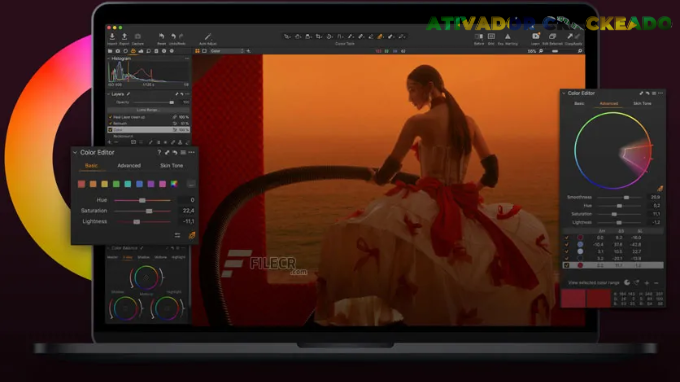Click the Lightness value field showing -11,1
The image size is (680, 382).
[x=186, y=222]
